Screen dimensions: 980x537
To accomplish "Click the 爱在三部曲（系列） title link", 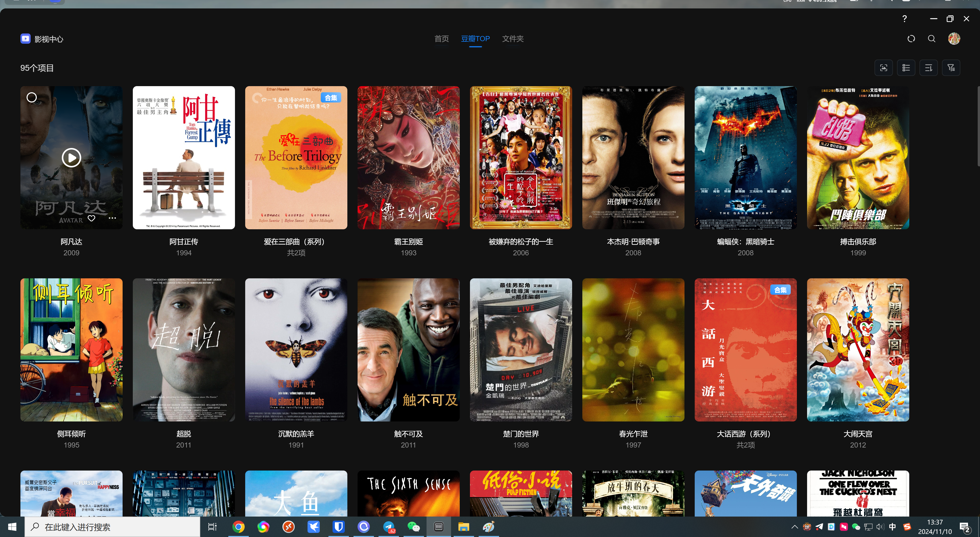I will click(x=296, y=242).
